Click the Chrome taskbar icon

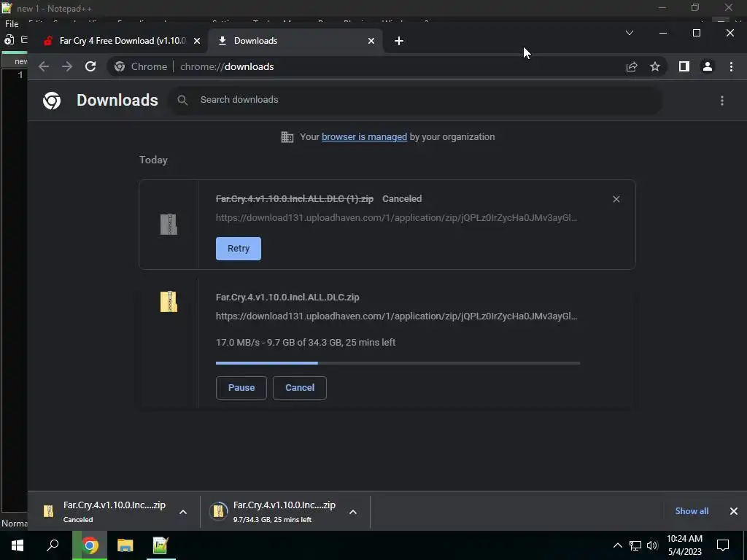(x=90, y=545)
